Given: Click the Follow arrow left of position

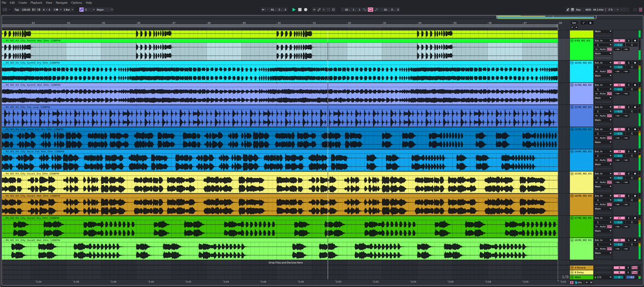Looking at the screenshot, I should point(264,10).
